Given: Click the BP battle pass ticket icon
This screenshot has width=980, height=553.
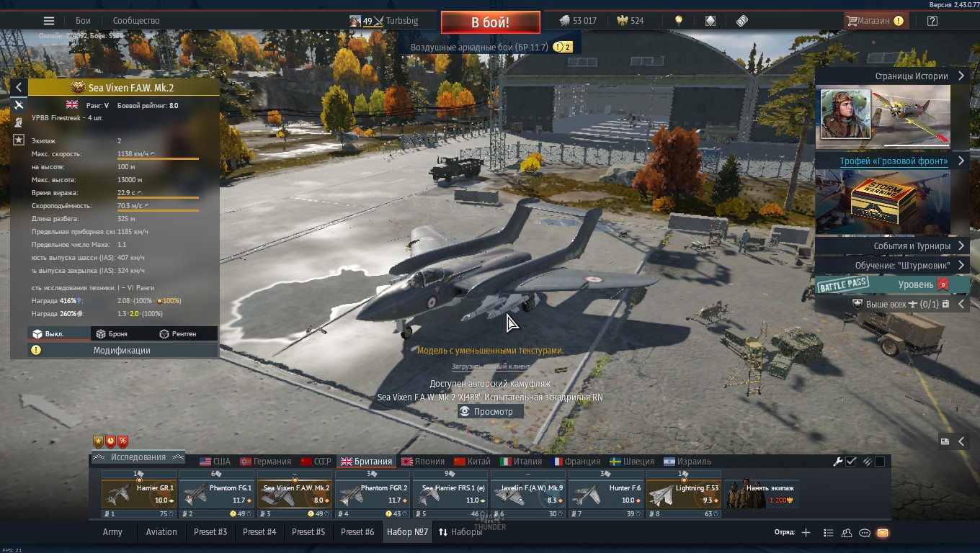Looking at the screenshot, I should point(742,21).
